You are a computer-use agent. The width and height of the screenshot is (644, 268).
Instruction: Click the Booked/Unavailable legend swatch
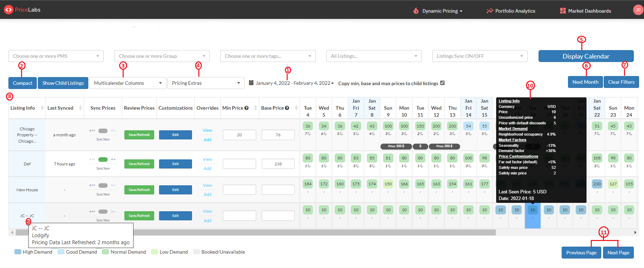click(197, 252)
